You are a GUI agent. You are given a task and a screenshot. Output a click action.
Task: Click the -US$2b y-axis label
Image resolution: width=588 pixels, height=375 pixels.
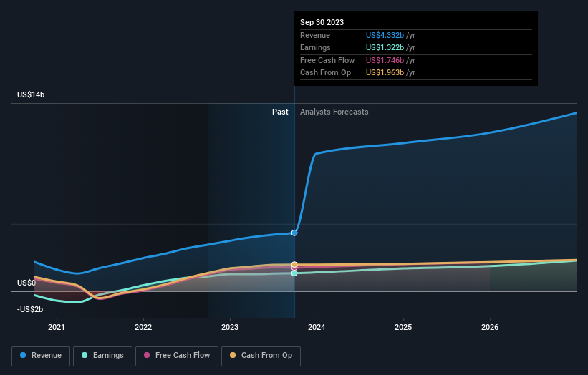click(x=30, y=309)
